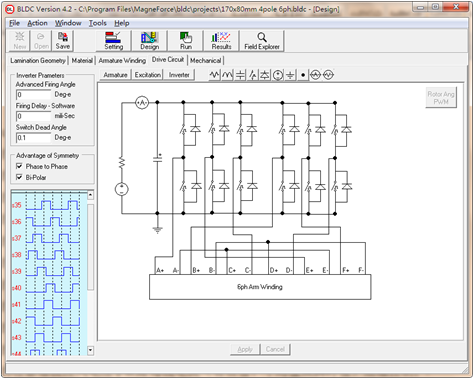Open the Tools menu
This screenshot has width=474, height=379.
98,23
